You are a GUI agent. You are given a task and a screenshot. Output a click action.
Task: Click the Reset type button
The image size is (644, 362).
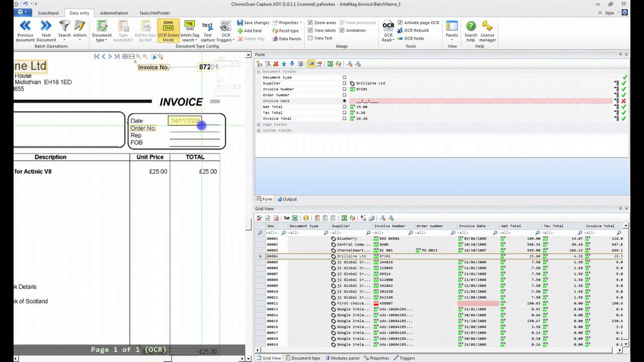tap(285, 31)
